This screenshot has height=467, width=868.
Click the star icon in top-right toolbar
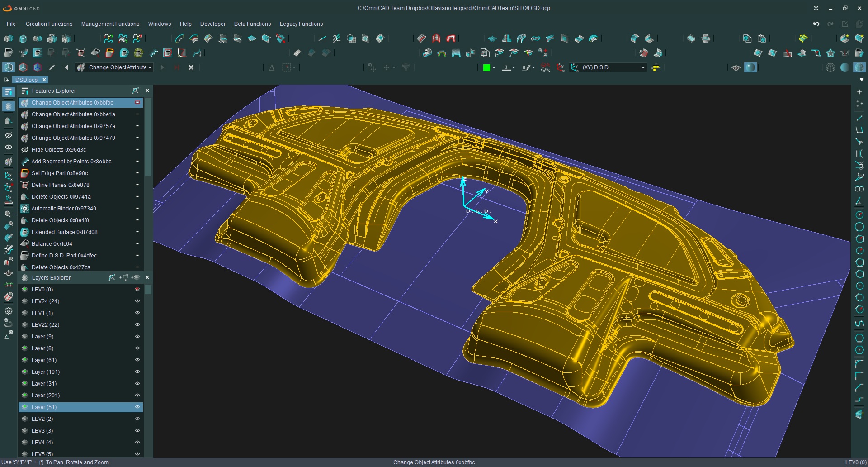coord(830,53)
